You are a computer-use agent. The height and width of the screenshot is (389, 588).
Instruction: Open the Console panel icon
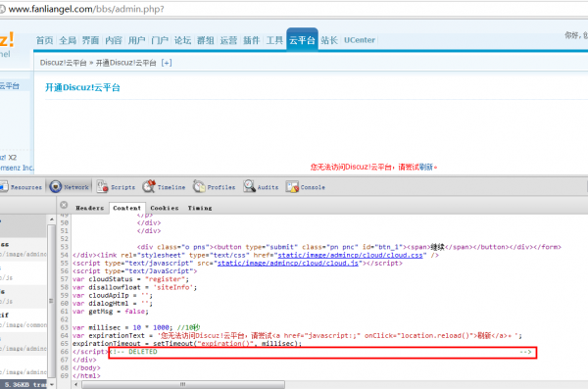[292, 186]
